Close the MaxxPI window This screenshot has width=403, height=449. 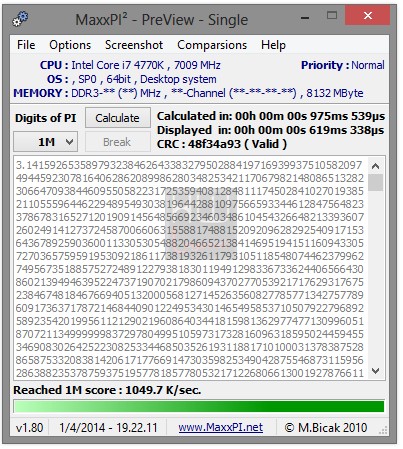click(x=368, y=15)
